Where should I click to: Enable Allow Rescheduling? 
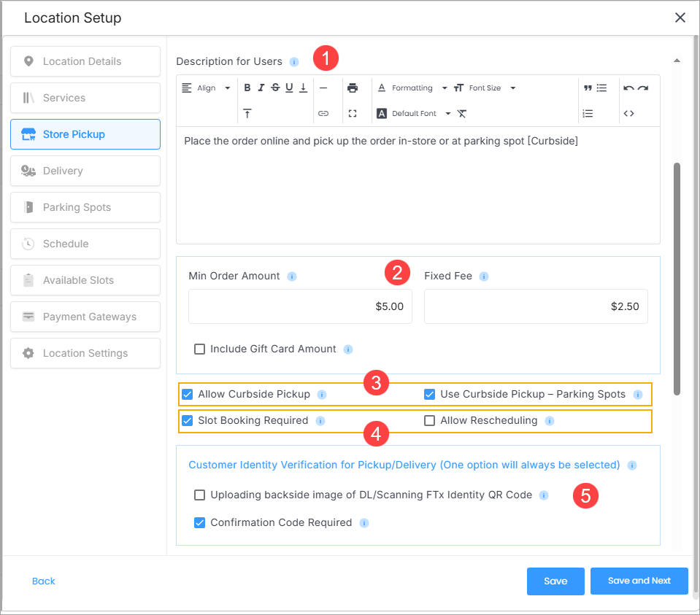tap(429, 421)
